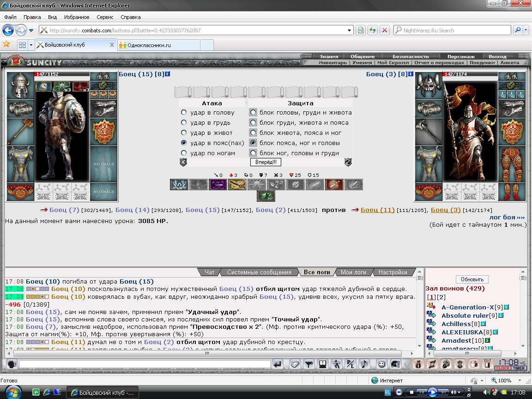Click the Выход link in game header
Viewport: 532px width, 399px height.
pyautogui.click(x=497, y=56)
